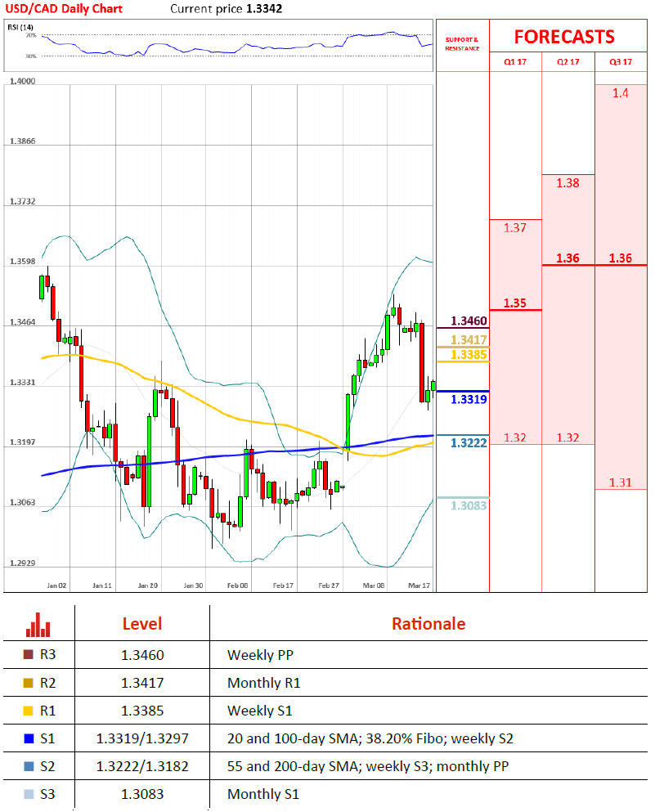The width and height of the screenshot is (655, 812).
Task: Click the red bar chart icon in table header
Action: [38, 625]
